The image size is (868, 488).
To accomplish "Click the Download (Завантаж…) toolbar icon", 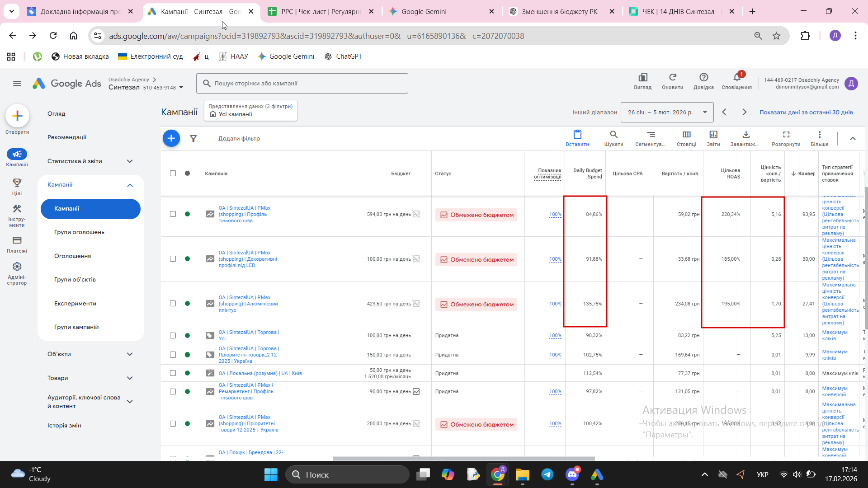I will (x=745, y=135).
